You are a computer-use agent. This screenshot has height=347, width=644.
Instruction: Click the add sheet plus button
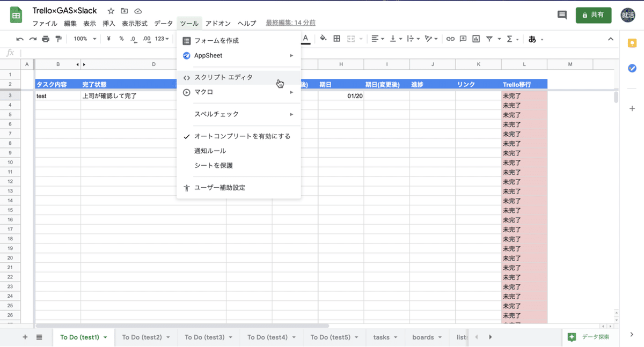coord(25,337)
